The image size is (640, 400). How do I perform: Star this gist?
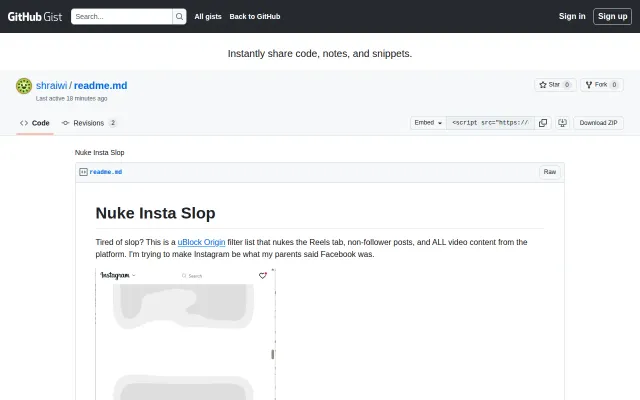pyautogui.click(x=555, y=85)
